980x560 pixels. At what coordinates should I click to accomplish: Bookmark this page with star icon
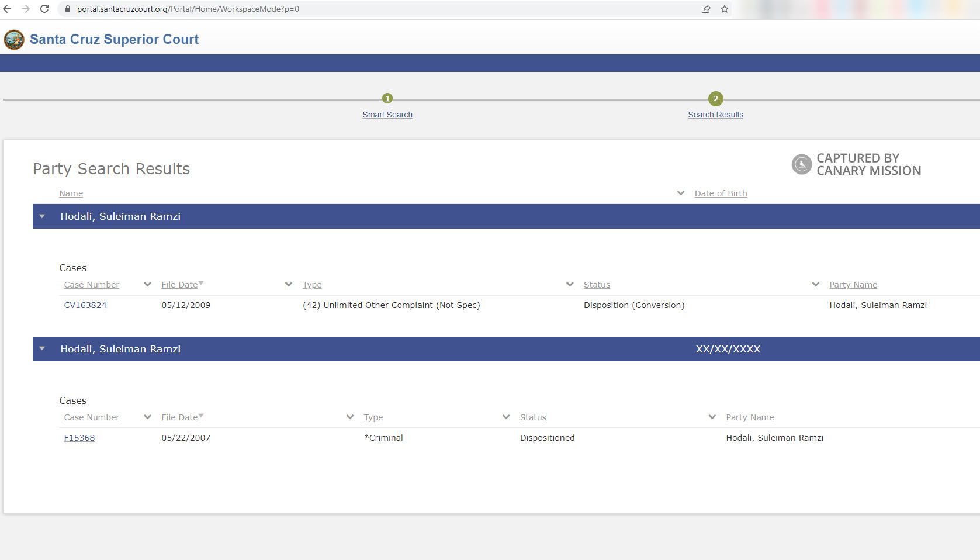tap(725, 9)
